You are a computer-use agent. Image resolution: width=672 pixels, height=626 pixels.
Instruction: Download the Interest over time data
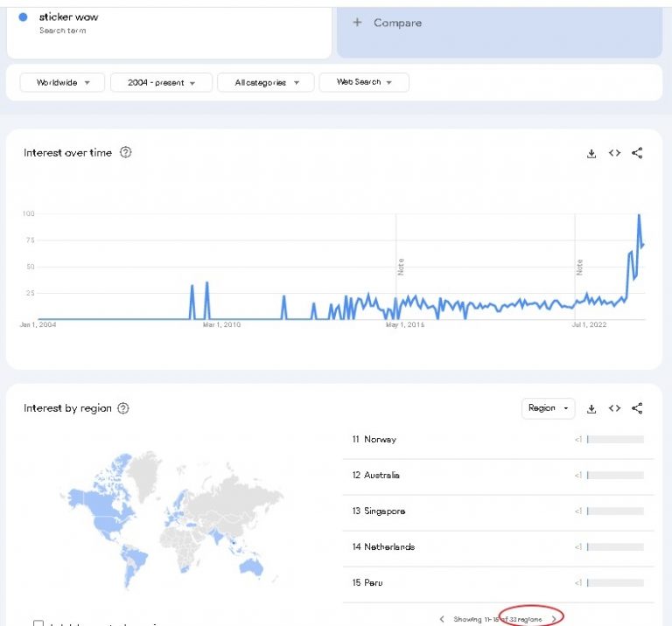(x=591, y=153)
